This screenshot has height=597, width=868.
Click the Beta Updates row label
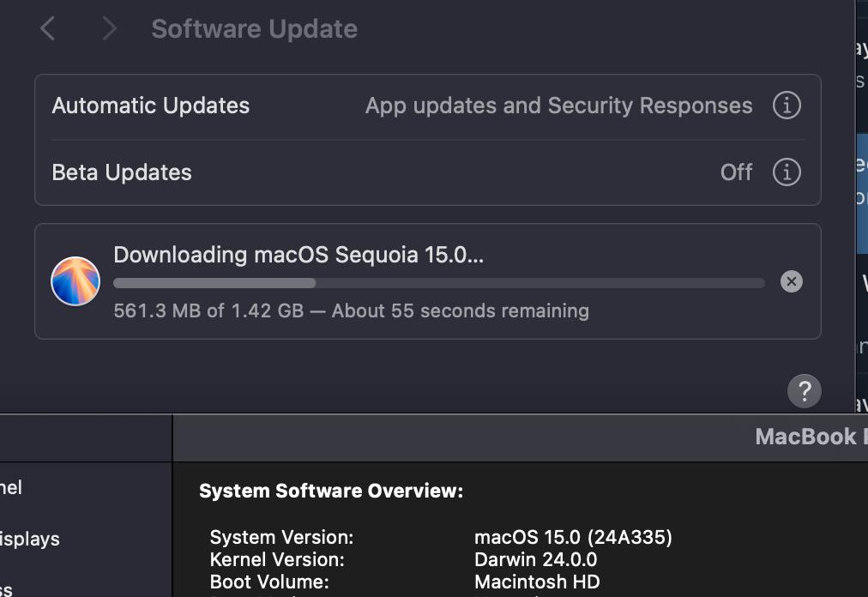(x=122, y=172)
